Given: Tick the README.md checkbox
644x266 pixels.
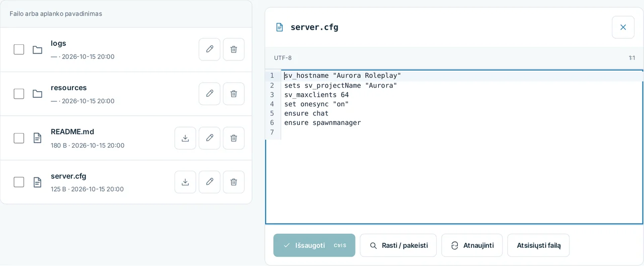Looking at the screenshot, I should click(x=19, y=138).
